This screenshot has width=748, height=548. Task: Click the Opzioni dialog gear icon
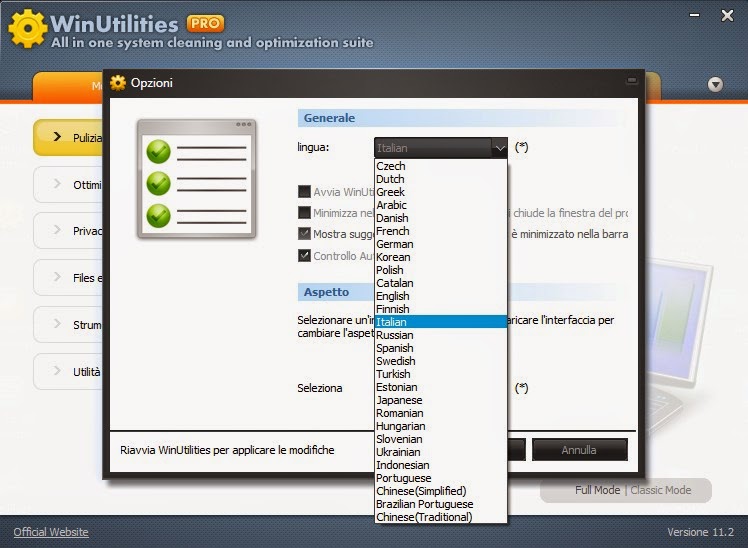click(118, 83)
